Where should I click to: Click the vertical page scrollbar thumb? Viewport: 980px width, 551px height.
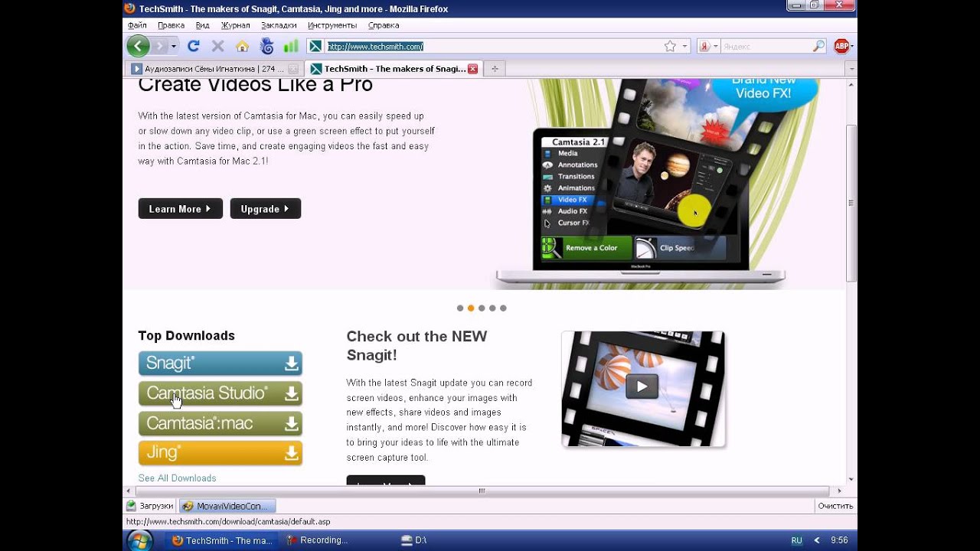pyautogui.click(x=851, y=203)
